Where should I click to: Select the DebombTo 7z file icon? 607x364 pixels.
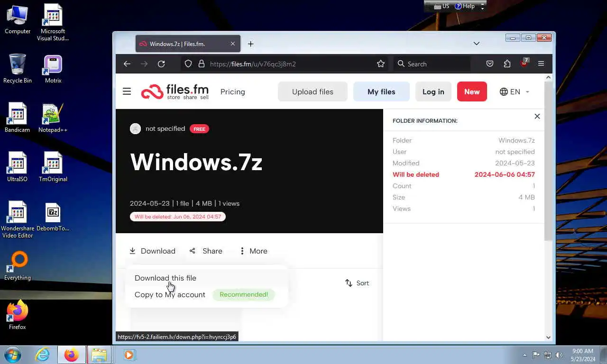pyautogui.click(x=53, y=217)
